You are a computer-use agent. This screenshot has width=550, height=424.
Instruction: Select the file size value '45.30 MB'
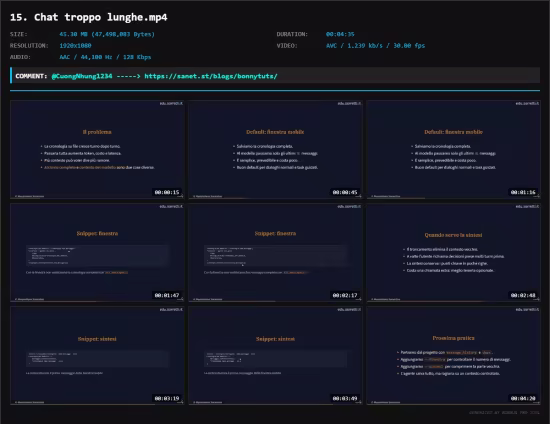pyautogui.click(x=73, y=34)
